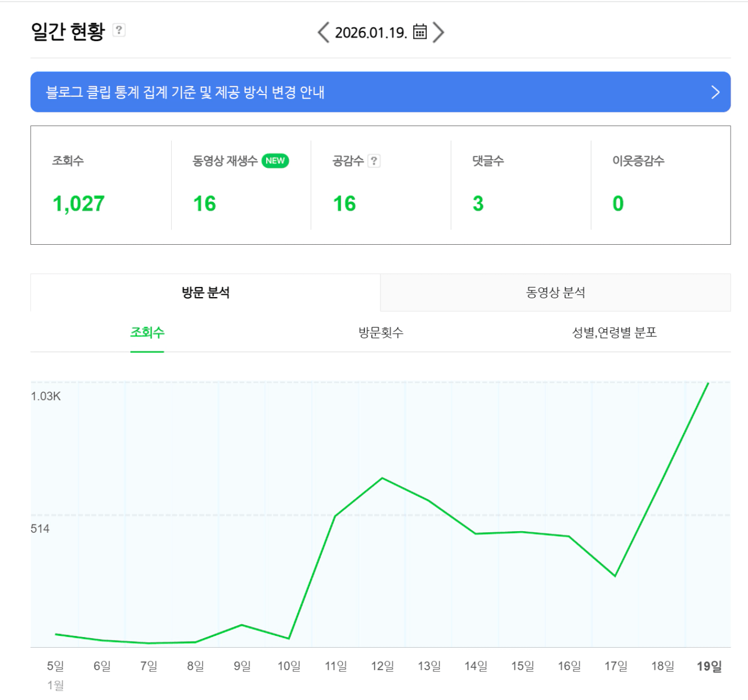The height and width of the screenshot is (700, 748).
Task: Go to previous day with left chevron
Action: pyautogui.click(x=323, y=32)
